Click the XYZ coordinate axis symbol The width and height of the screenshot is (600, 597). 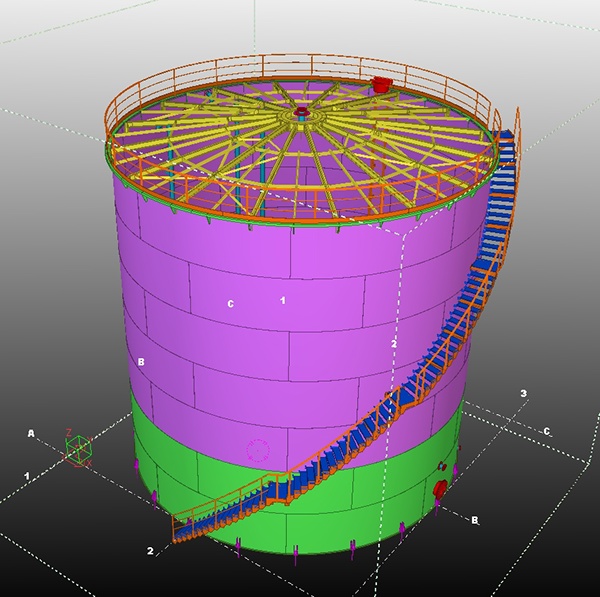78,449
